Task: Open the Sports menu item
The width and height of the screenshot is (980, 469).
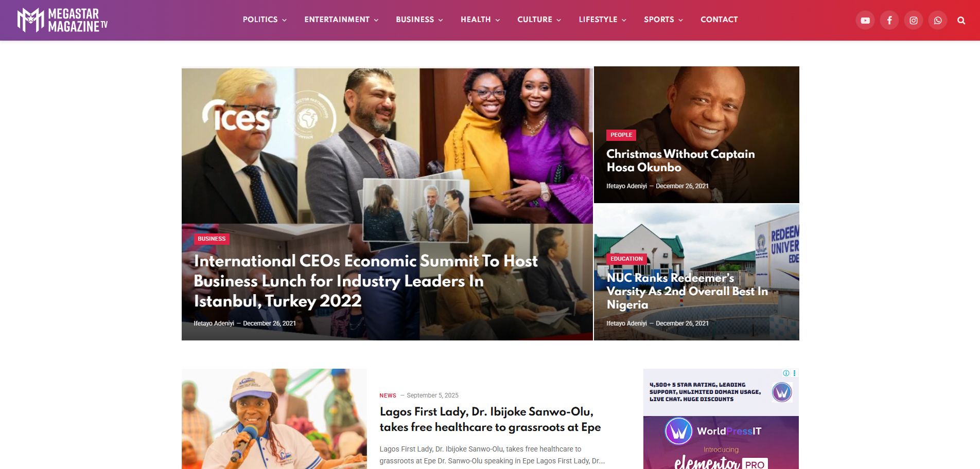Action: (x=663, y=20)
